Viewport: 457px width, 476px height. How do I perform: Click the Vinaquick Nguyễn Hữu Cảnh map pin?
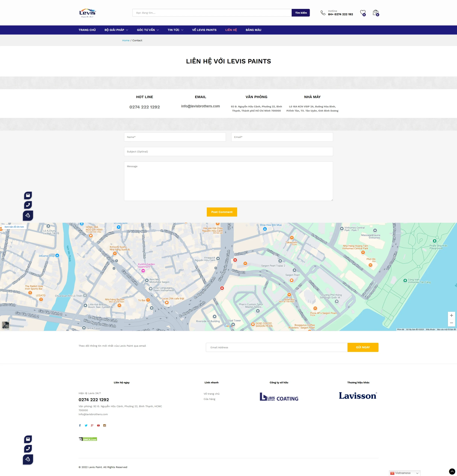coord(218,259)
